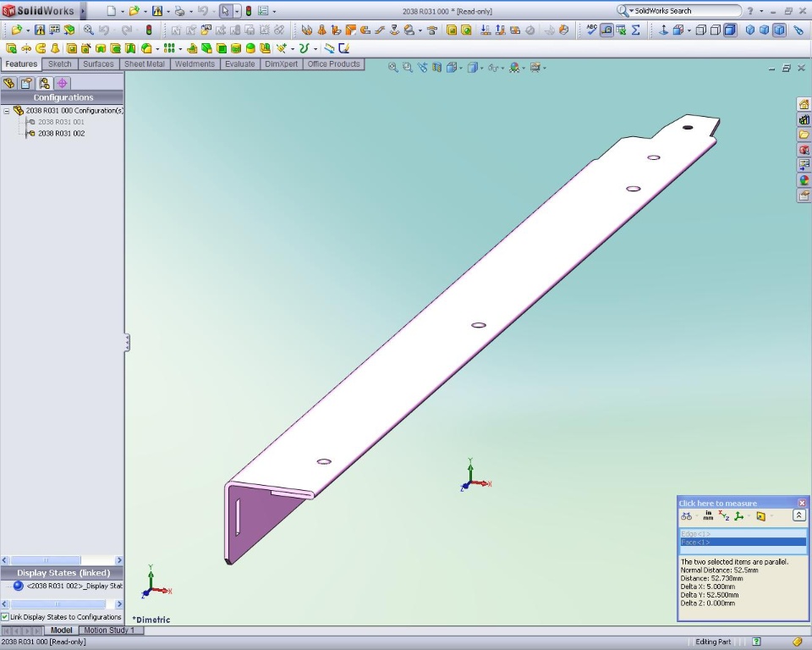
Task: Click the Dome feature icon
Action: point(250,48)
